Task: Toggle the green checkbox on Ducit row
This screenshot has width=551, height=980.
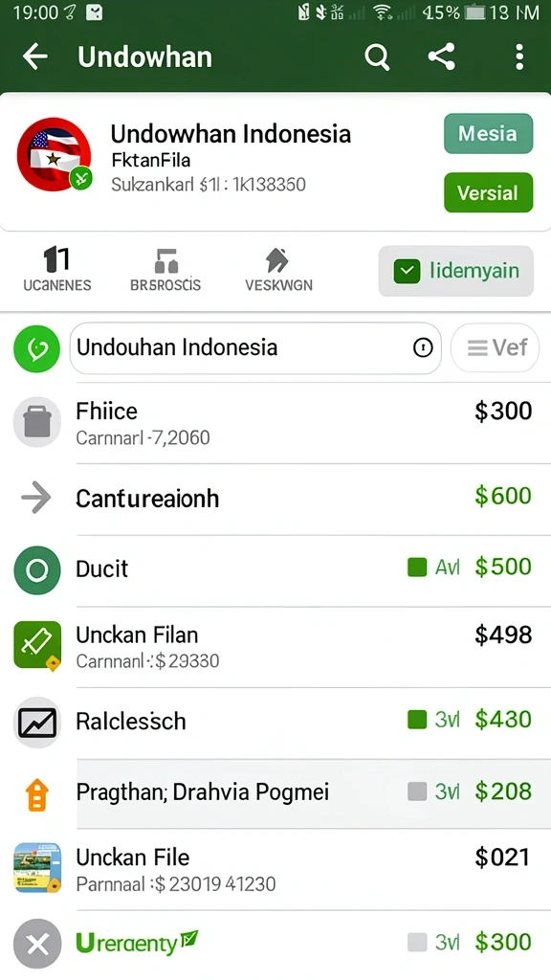Action: (x=417, y=567)
